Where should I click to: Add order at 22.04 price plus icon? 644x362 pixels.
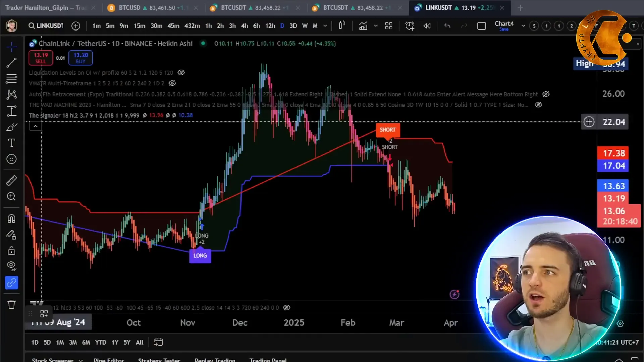click(x=589, y=122)
